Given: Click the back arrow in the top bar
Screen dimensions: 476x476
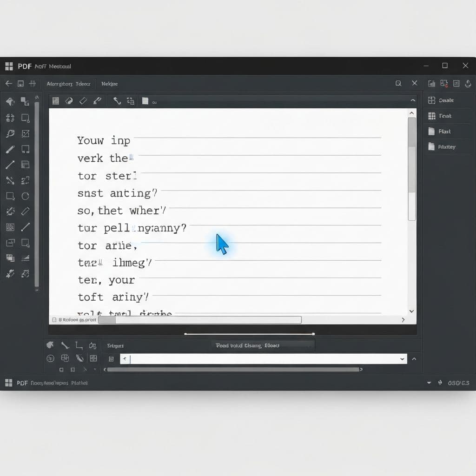Looking at the screenshot, I should [x=8, y=84].
